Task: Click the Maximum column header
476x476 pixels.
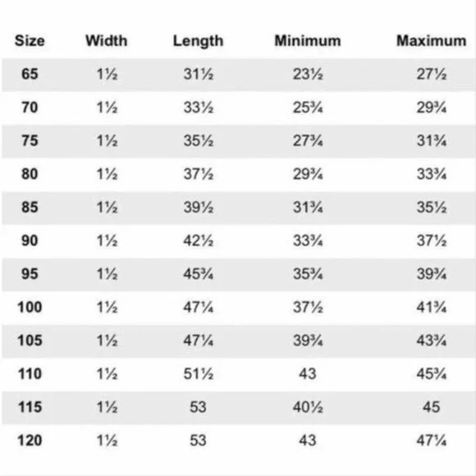Action: coord(432,41)
